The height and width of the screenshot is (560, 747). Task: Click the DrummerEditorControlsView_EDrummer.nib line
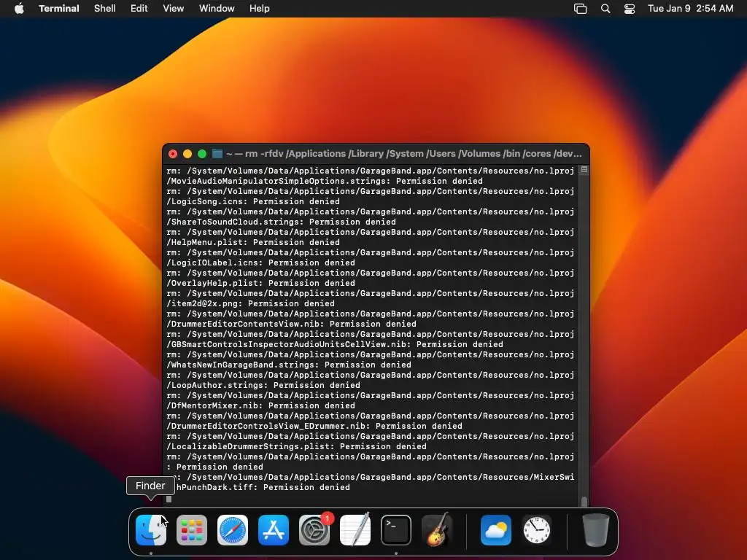pos(314,427)
